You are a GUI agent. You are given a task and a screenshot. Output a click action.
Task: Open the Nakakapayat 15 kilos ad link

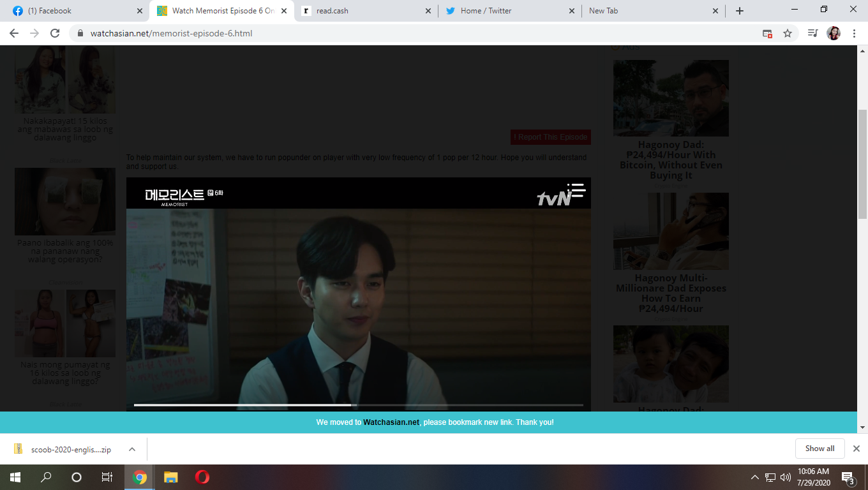pos(65,129)
